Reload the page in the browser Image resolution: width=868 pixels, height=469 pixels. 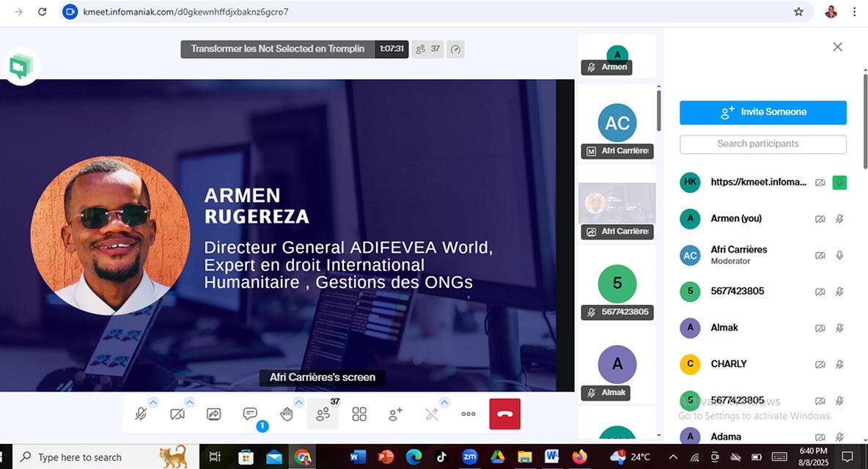(x=42, y=12)
